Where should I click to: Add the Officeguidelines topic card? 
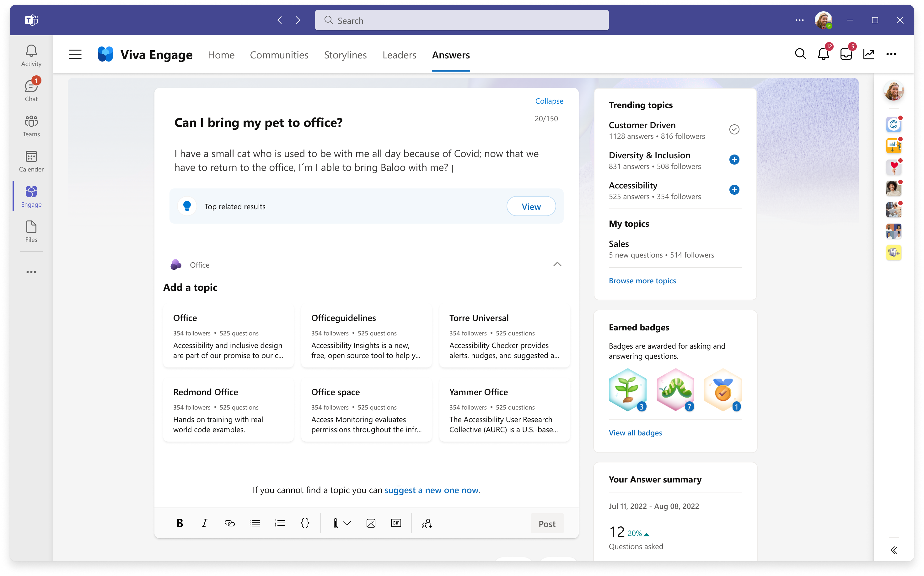(x=366, y=336)
